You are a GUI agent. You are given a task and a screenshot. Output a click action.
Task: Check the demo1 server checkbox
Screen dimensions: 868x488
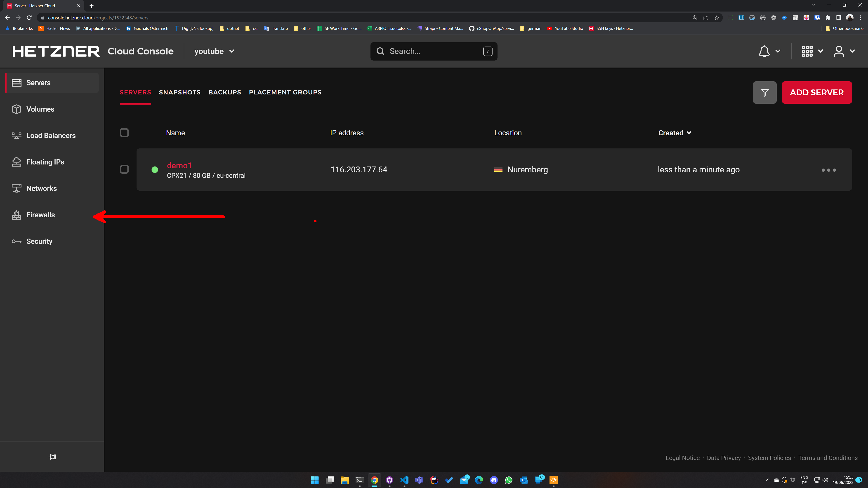click(124, 169)
